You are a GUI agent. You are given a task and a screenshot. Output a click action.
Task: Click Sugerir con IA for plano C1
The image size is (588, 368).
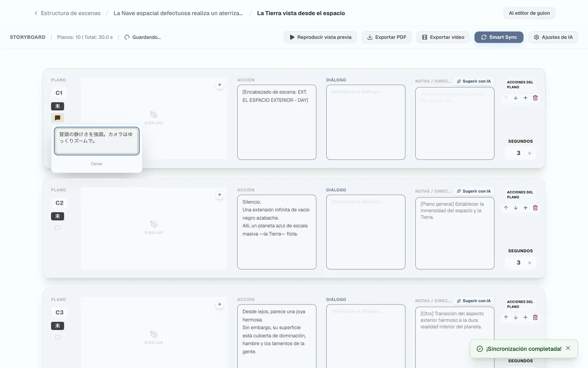click(474, 81)
